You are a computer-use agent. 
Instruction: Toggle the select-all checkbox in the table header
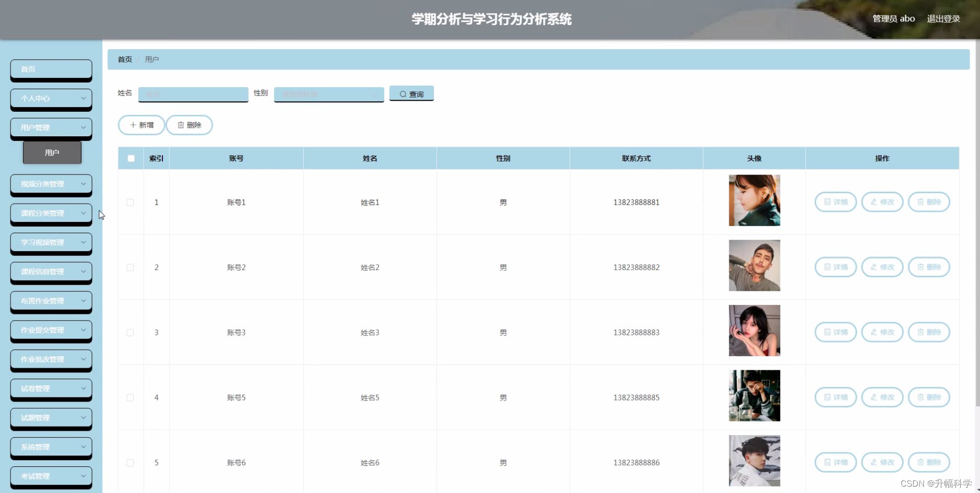pos(131,158)
